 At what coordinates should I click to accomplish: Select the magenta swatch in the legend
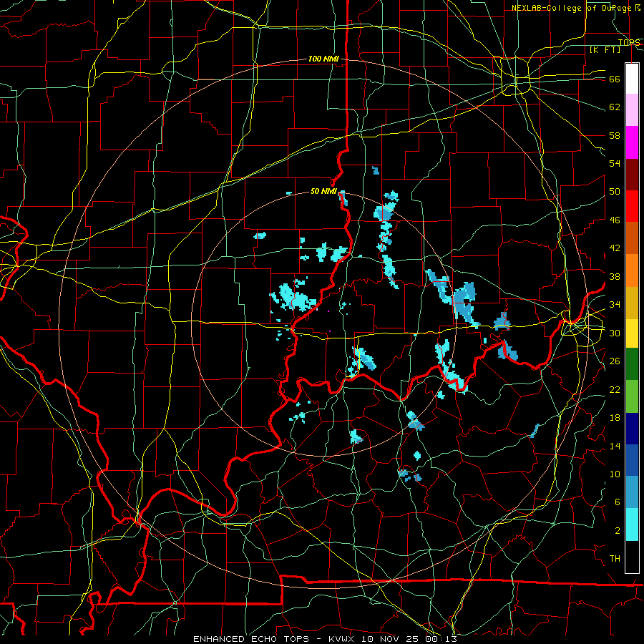click(632, 142)
